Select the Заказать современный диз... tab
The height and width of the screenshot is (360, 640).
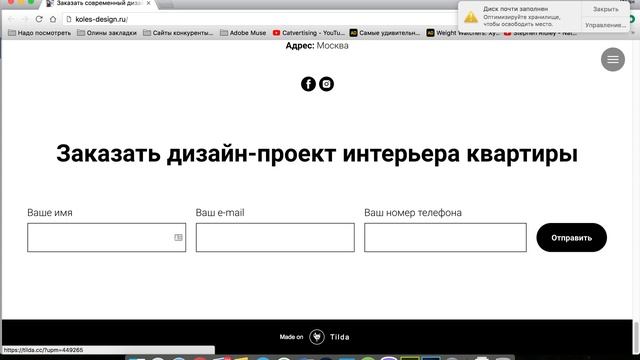pyautogui.click(x=98, y=4)
